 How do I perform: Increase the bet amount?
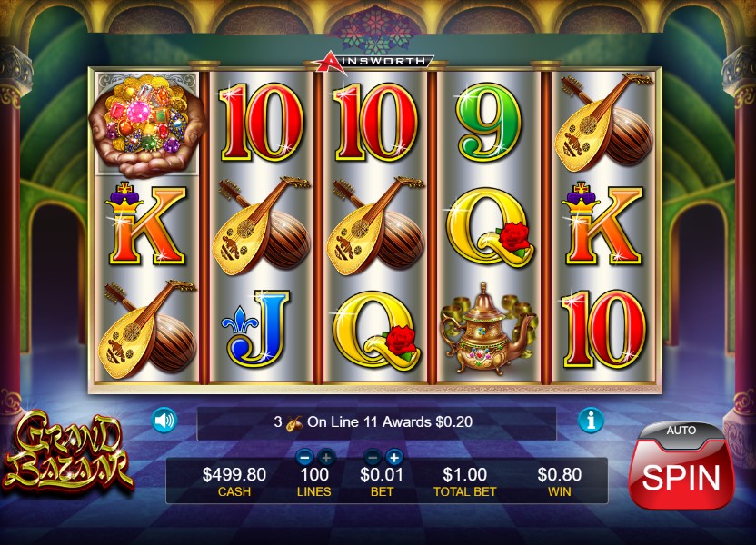point(394,456)
